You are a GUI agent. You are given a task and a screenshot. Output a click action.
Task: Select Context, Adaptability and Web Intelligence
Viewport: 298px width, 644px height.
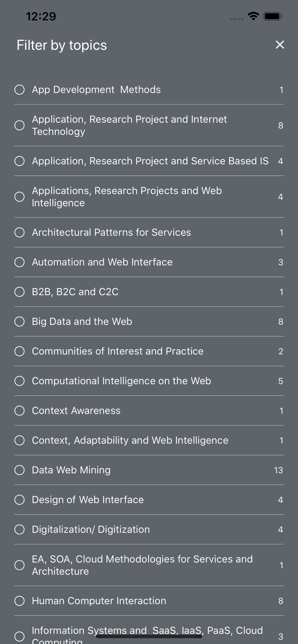20,440
